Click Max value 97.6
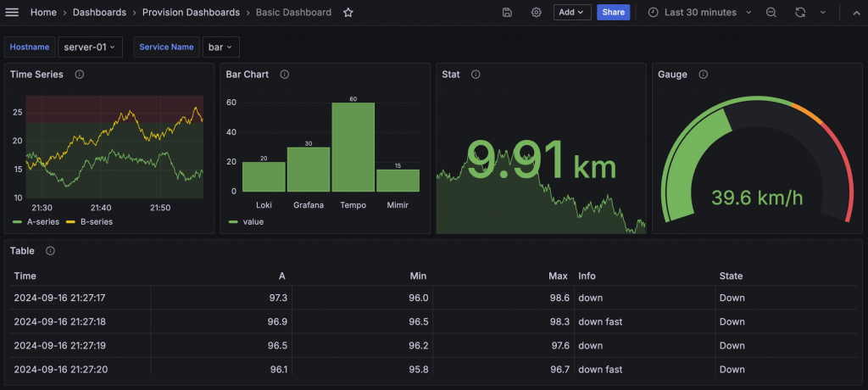The height and width of the screenshot is (390, 868). [x=559, y=346]
